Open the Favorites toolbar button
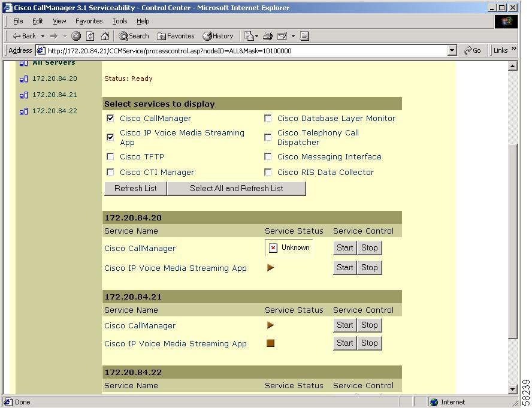Image resolution: width=532 pixels, height=408 pixels. click(x=176, y=36)
